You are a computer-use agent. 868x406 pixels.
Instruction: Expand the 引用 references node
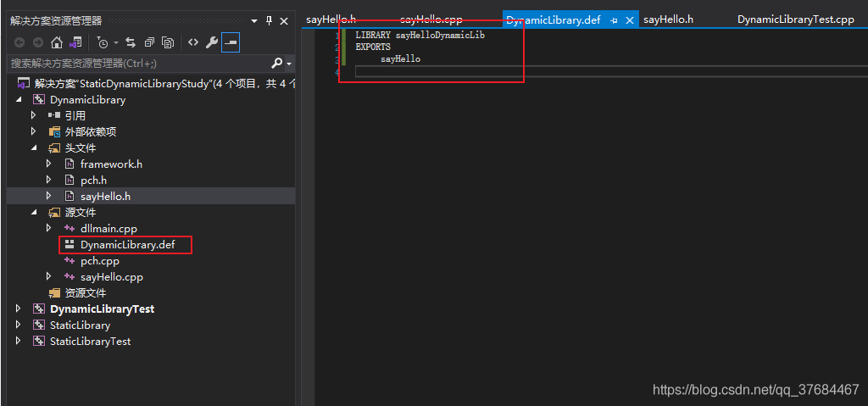34,116
